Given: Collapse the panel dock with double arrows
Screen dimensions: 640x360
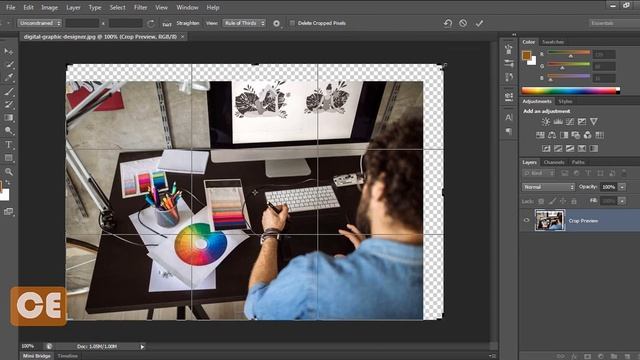Looking at the screenshot, I should tap(514, 35).
